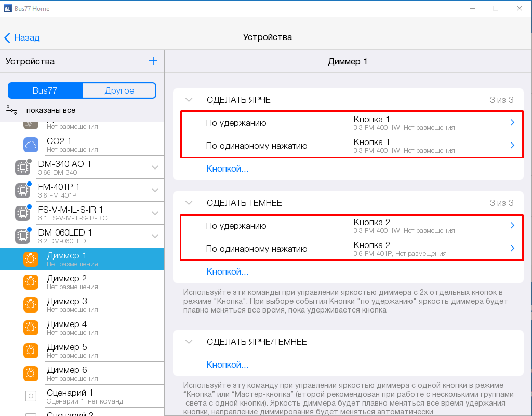Screen dimensions: 532x416
Task: Click the Диммер 2 bulb icon
Action: point(31,282)
